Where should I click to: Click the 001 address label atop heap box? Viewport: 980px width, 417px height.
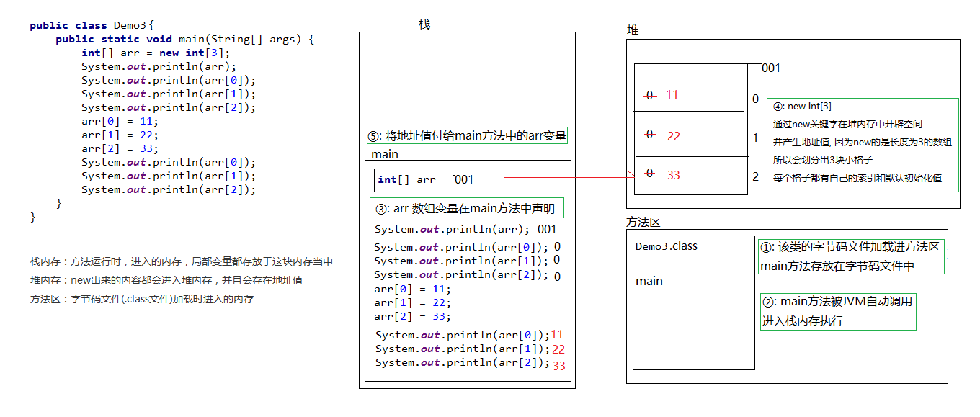(770, 68)
